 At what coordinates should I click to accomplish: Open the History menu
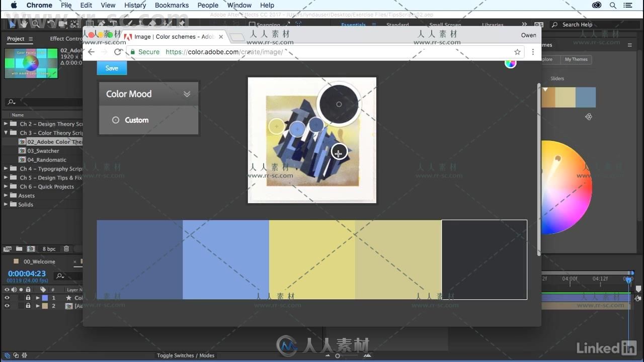[x=135, y=5]
